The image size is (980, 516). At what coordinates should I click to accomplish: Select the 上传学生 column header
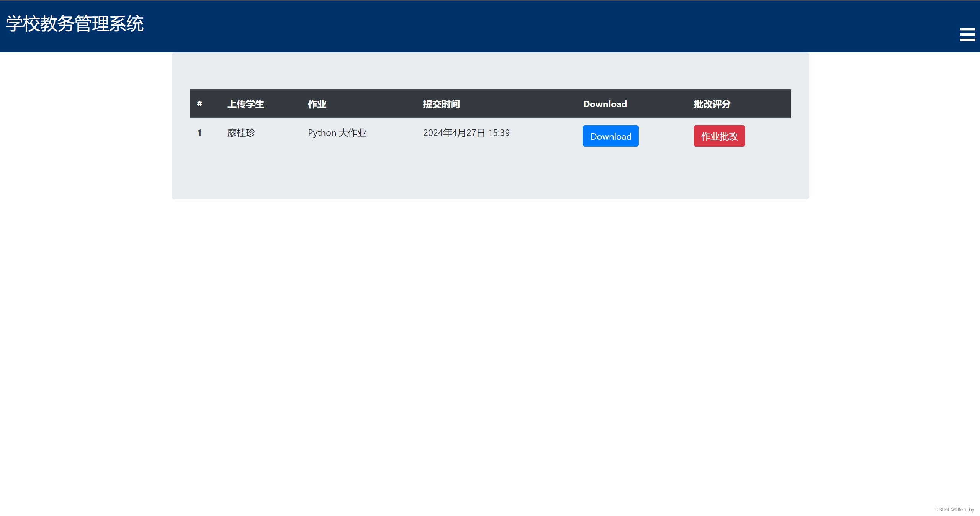coord(245,104)
